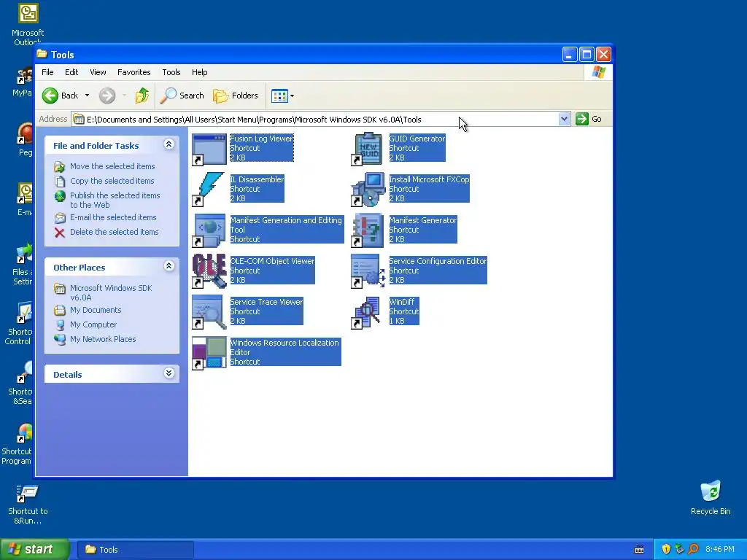Toggle the Folders pane button
Image resolution: width=747 pixels, height=560 pixels.
236,96
